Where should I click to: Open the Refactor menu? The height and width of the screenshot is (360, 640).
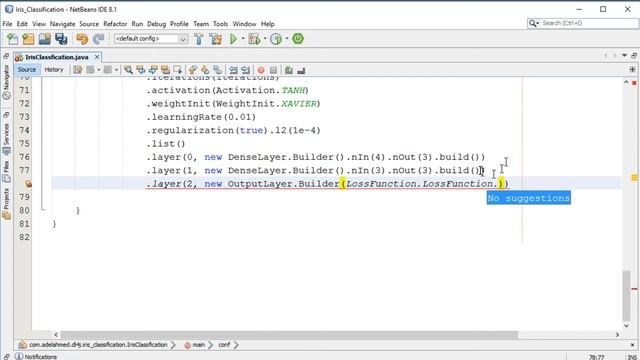[x=115, y=24]
